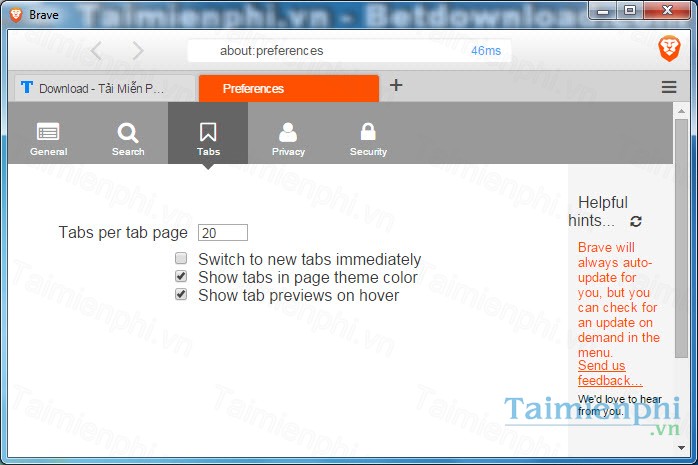Click the Show tab previews on hover label
This screenshot has height=465, width=698.
[x=298, y=295]
